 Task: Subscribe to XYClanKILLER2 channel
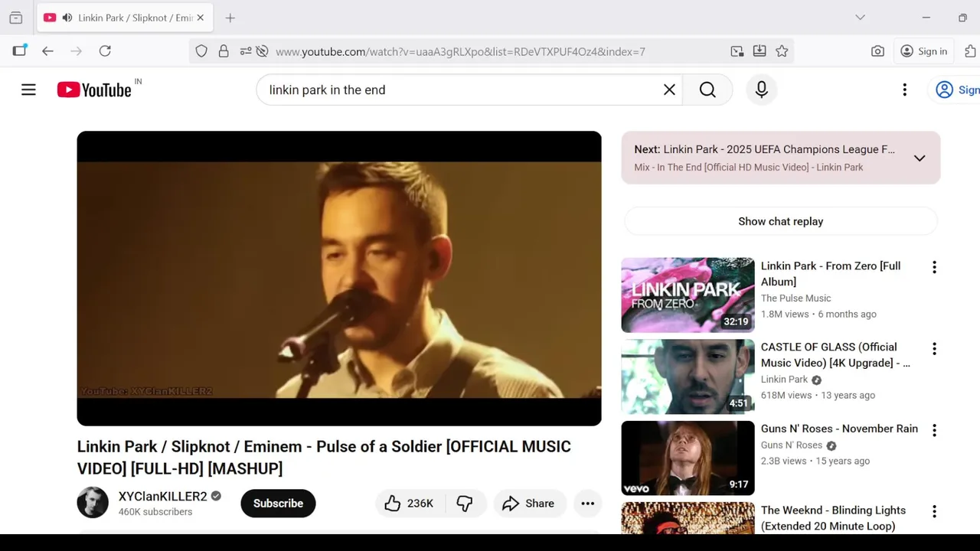click(278, 503)
